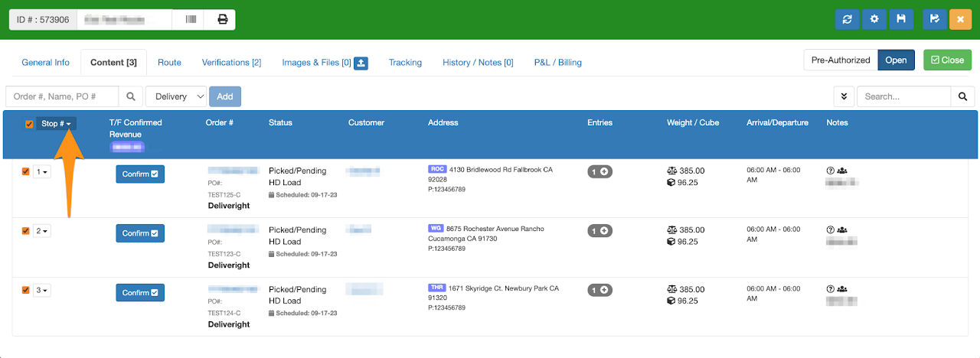Click the Add button

225,96
